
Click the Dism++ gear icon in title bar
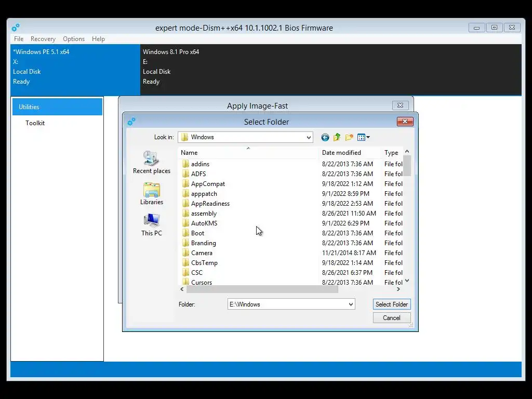[16, 28]
